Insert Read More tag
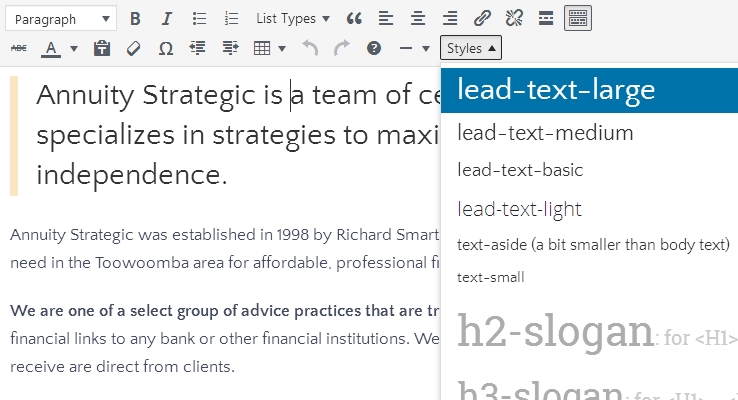Viewport: 738px width, 400px height. [546, 19]
